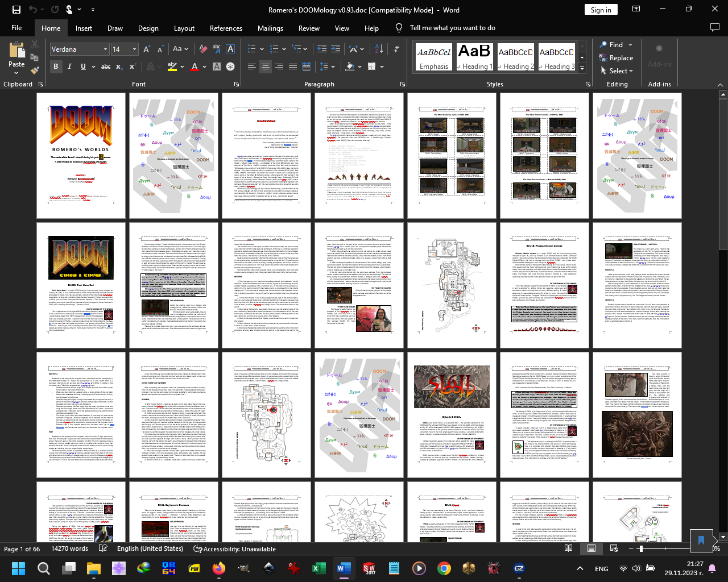Apply Character Border icon
This screenshot has width=728, height=582.
pos(230,49)
